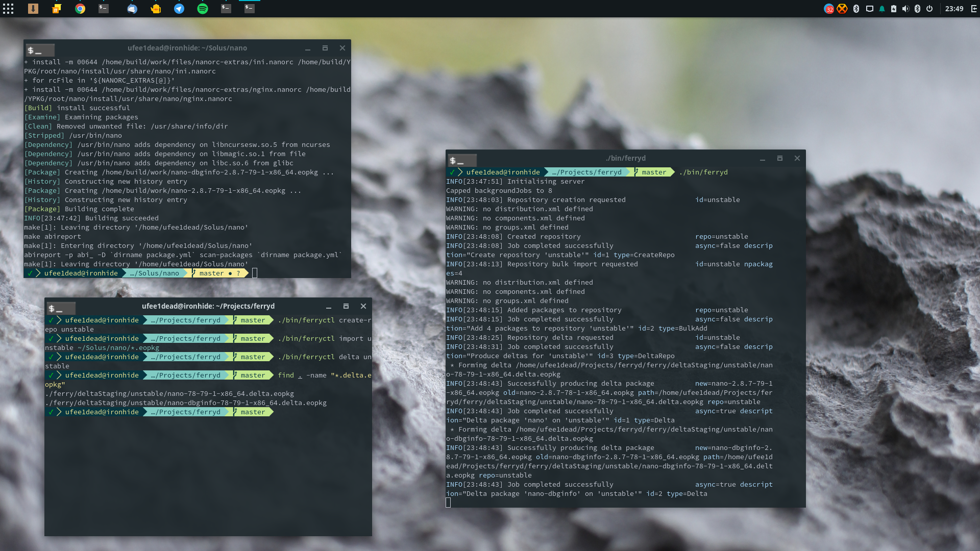
Task: Click '[Clean] Removed unwanted file' line
Action: [126, 126]
